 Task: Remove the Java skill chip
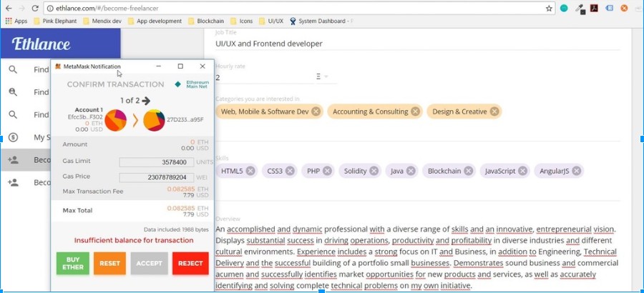coord(411,171)
